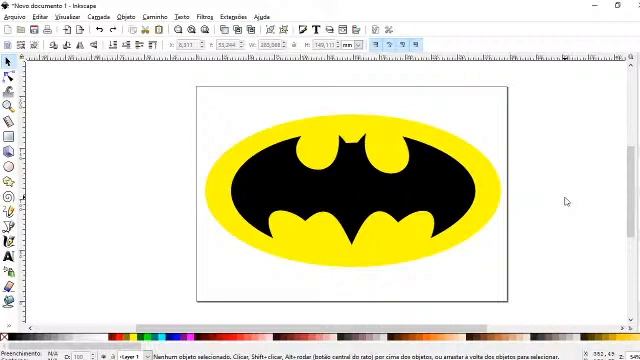Click the Paste clipboard icon
The width and height of the screenshot is (640, 360).
tap(159, 29)
